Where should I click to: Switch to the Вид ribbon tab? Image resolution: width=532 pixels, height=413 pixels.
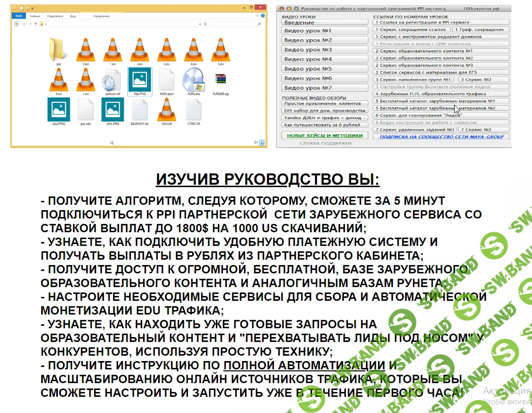coord(72,16)
